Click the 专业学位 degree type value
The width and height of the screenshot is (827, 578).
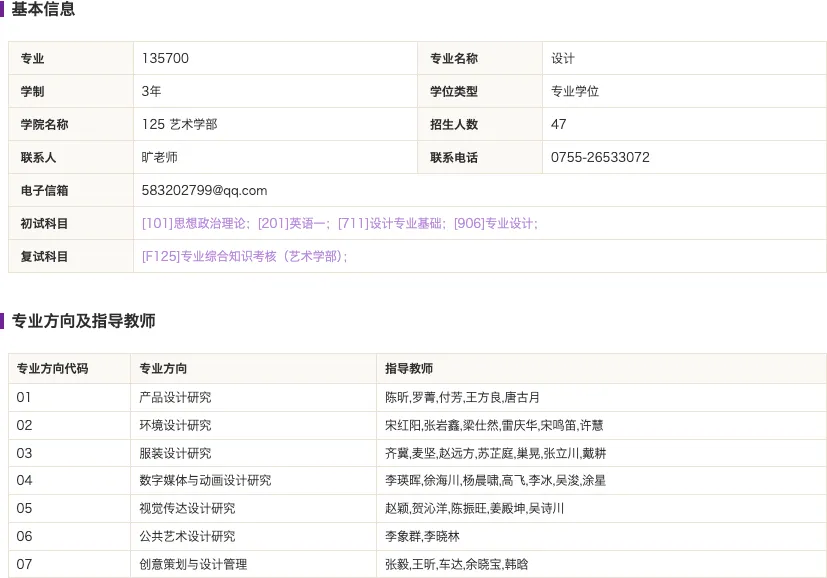(x=575, y=91)
